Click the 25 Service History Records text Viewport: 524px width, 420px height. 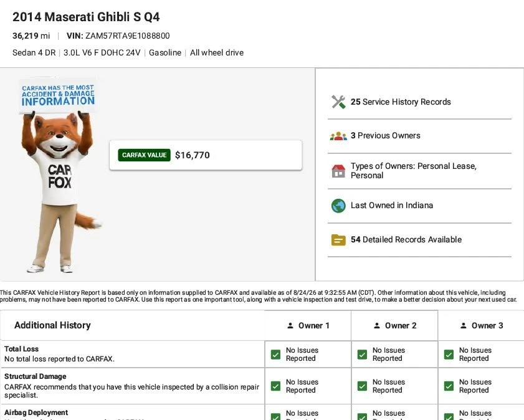click(x=401, y=102)
